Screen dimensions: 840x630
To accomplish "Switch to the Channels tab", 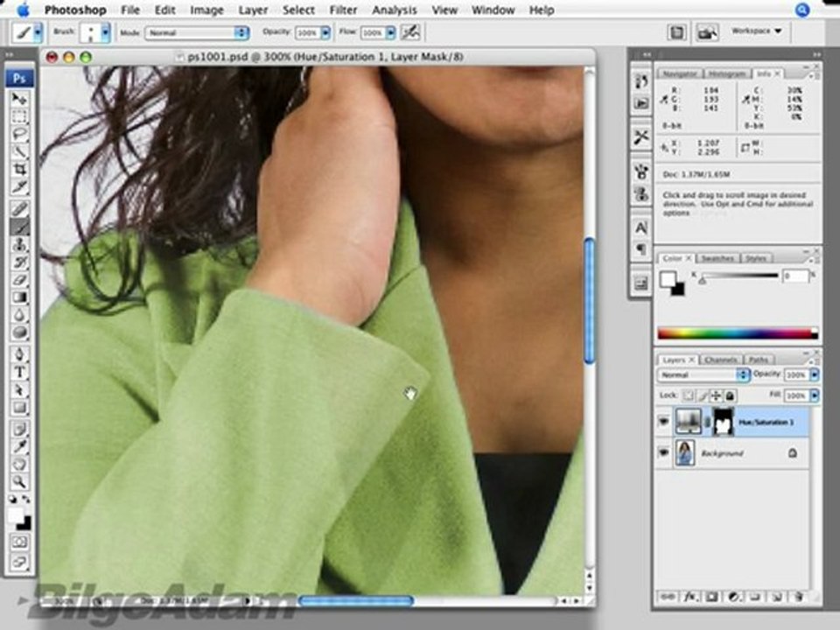I will pyautogui.click(x=720, y=360).
